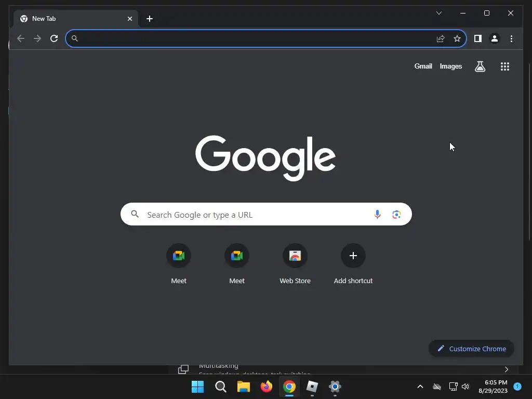The image size is (532, 399).
Task: Start voice search with microphone icon
Action: coord(377,215)
